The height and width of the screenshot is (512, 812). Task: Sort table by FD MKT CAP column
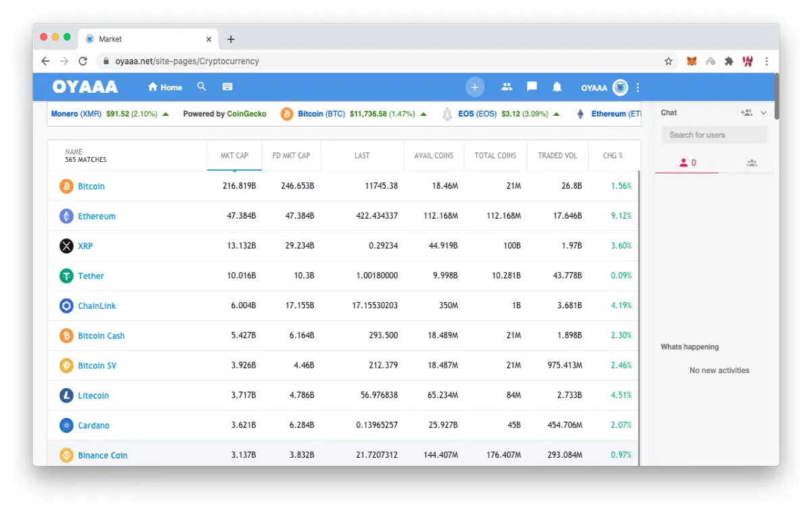(291, 155)
